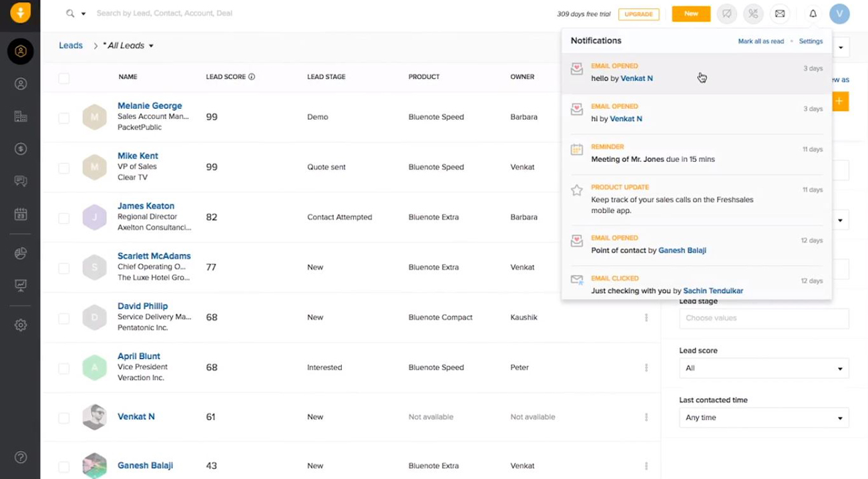The image size is (868, 479).
Task: Select the checkbox for James Keaton
Action: 64,218
